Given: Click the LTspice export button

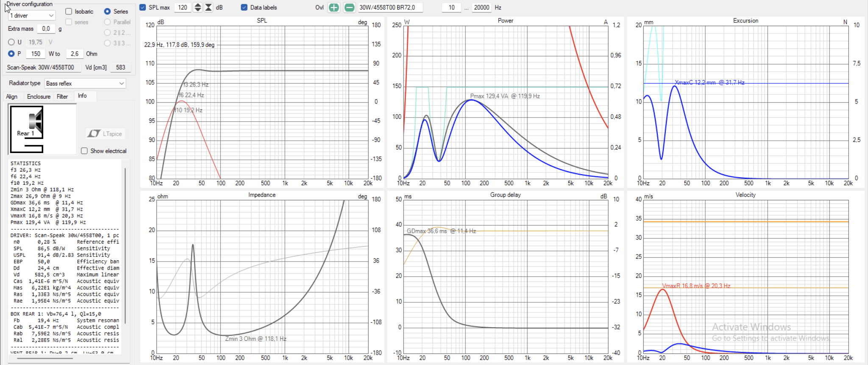Looking at the screenshot, I should (x=105, y=134).
